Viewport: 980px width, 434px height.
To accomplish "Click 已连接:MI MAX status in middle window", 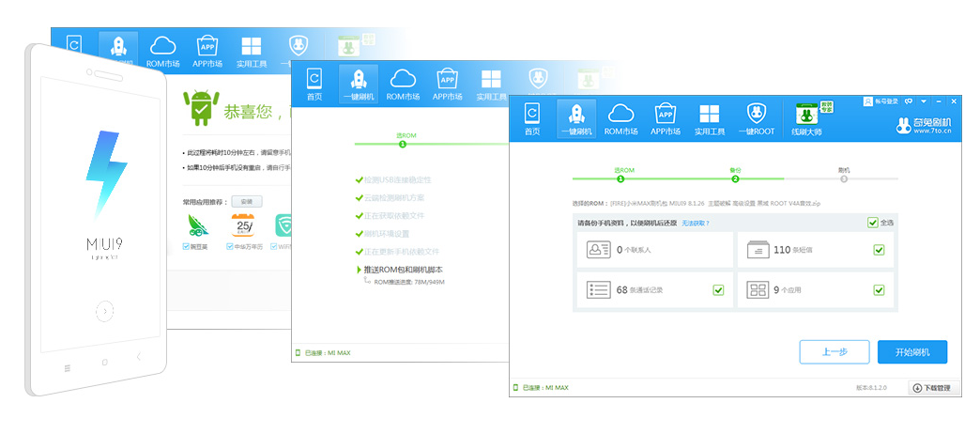I will pos(323,352).
